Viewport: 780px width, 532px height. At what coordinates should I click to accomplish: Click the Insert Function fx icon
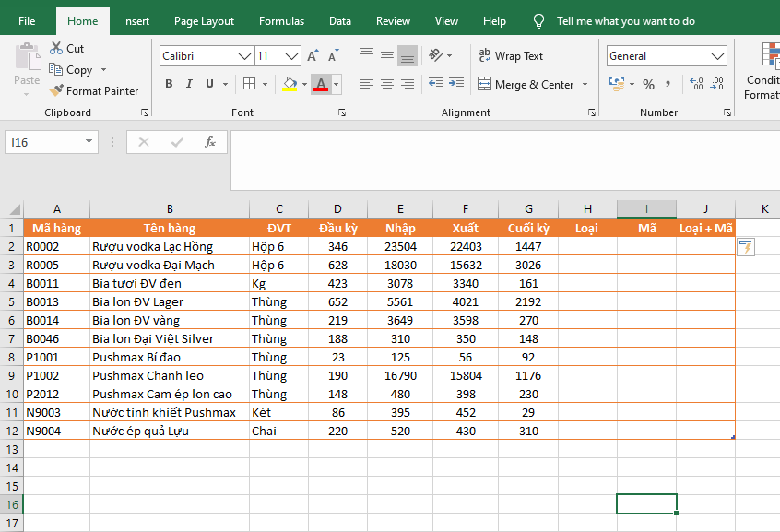tap(210, 142)
